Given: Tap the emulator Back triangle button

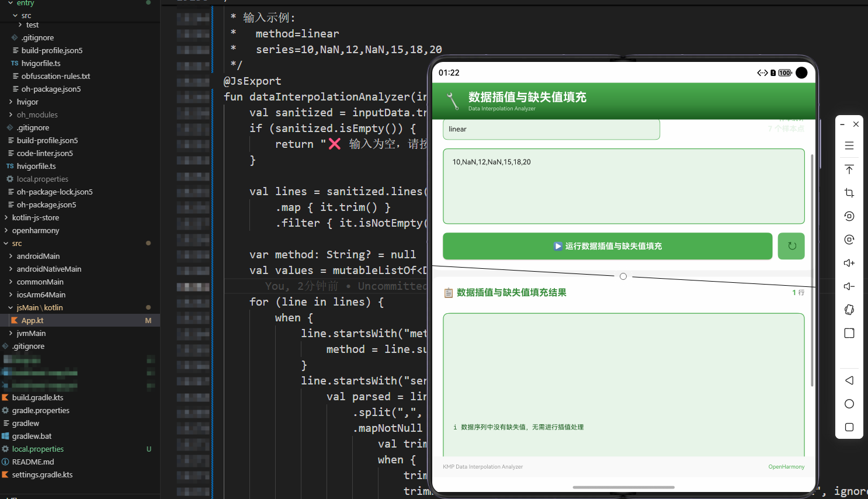Looking at the screenshot, I should pos(849,380).
